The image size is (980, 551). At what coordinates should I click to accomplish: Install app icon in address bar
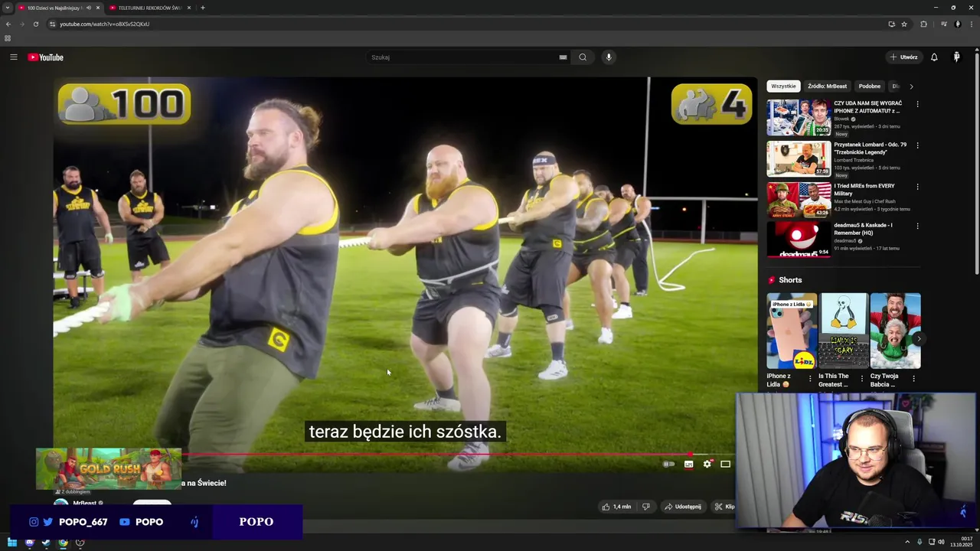pyautogui.click(x=891, y=24)
